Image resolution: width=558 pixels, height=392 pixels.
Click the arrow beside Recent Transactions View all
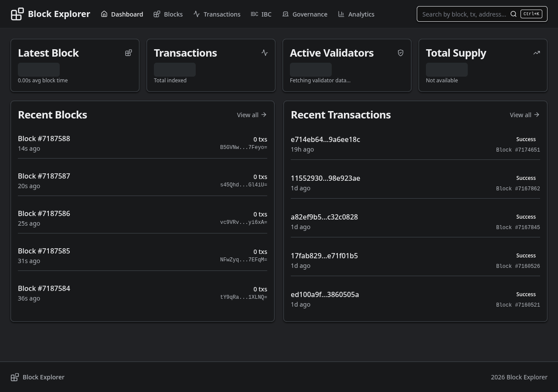click(x=537, y=115)
